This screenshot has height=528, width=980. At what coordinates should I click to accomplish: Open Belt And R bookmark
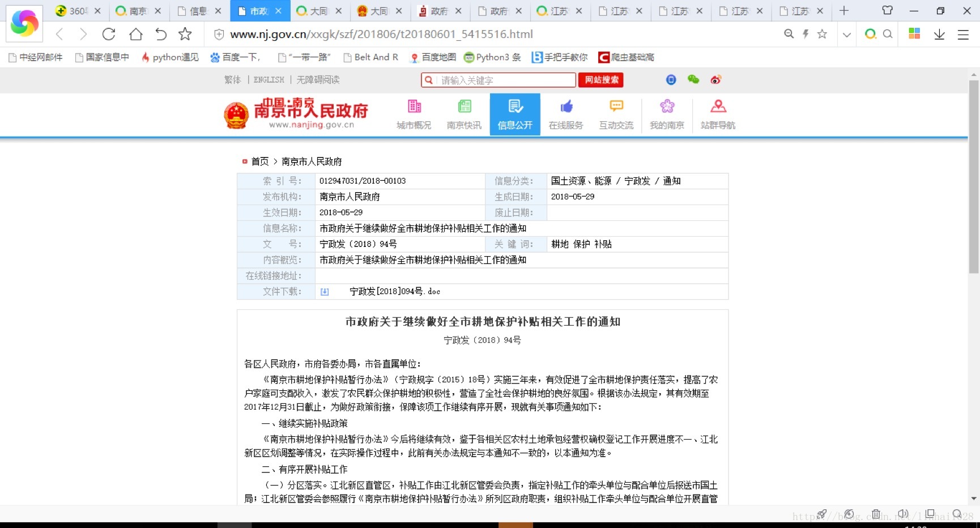click(x=371, y=57)
